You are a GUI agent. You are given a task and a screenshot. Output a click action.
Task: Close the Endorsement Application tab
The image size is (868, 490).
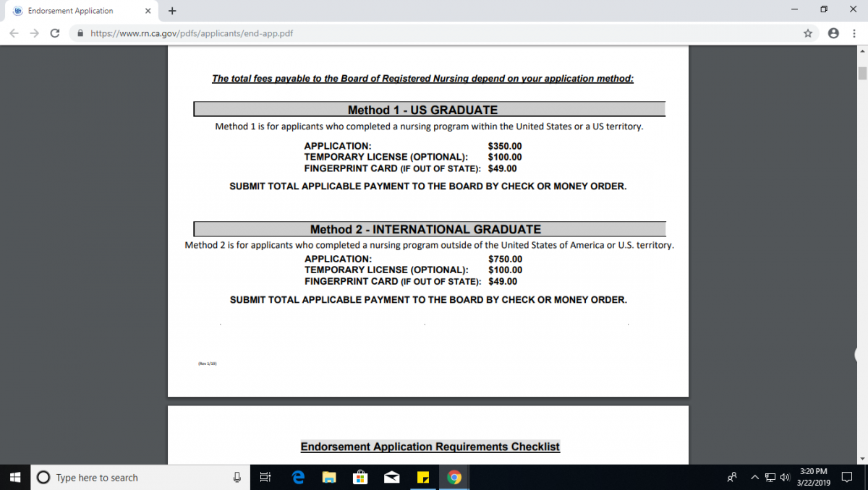(148, 11)
